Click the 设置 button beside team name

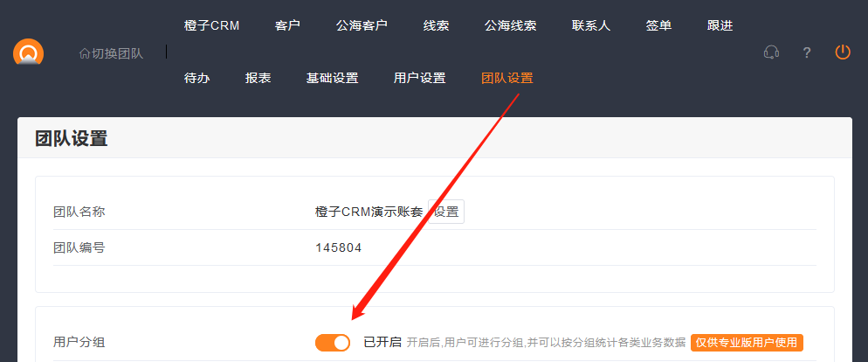coord(446,212)
